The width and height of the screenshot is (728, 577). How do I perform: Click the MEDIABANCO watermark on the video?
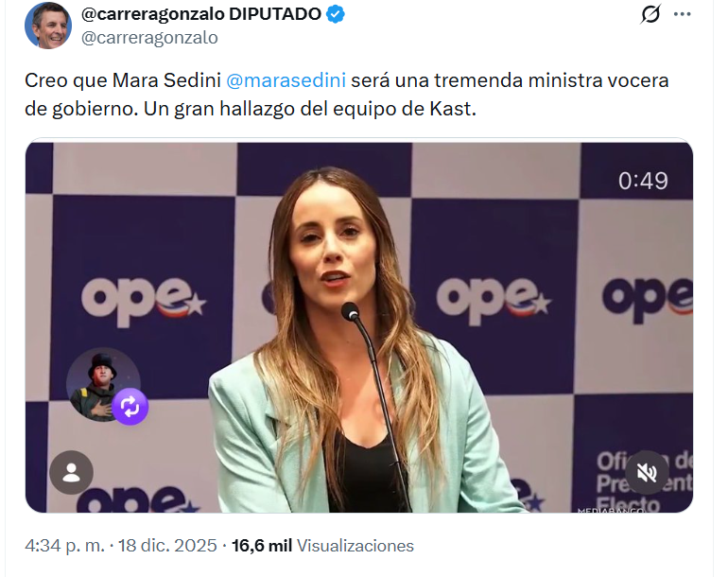(611, 511)
